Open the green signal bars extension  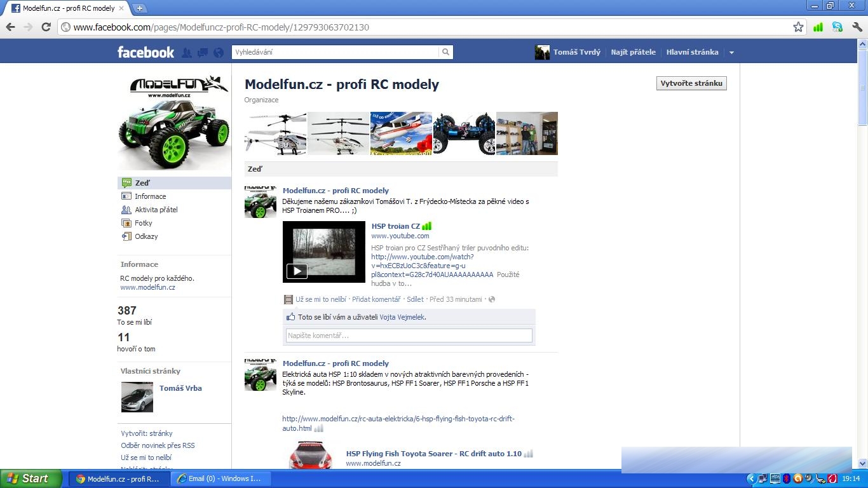[x=818, y=27]
